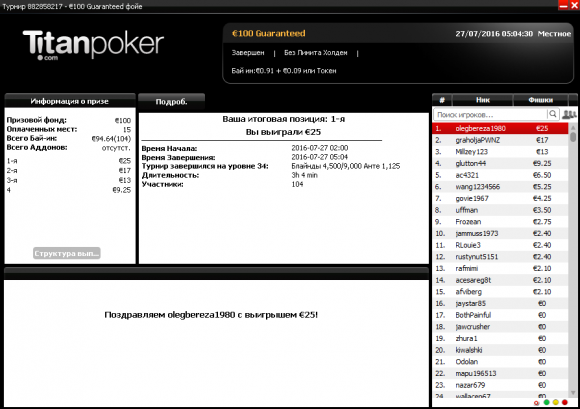Click the red status dot at bottom right
The height and width of the screenshot is (409, 580).
(x=565, y=402)
